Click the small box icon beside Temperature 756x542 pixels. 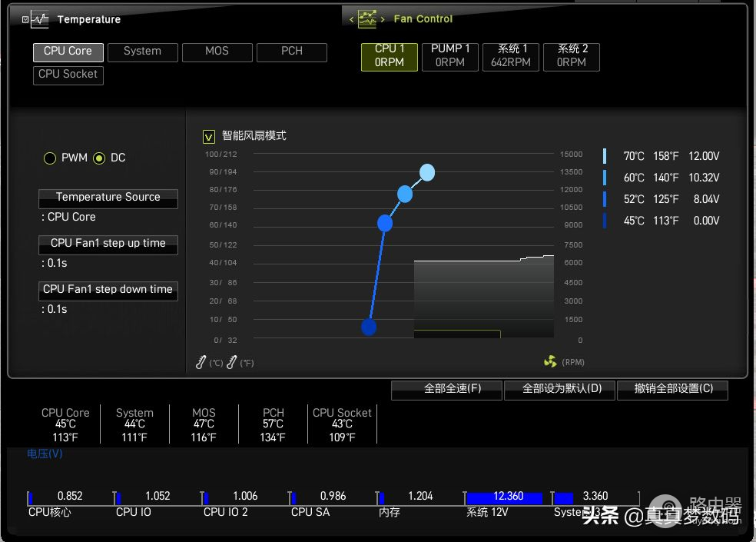[x=25, y=19]
